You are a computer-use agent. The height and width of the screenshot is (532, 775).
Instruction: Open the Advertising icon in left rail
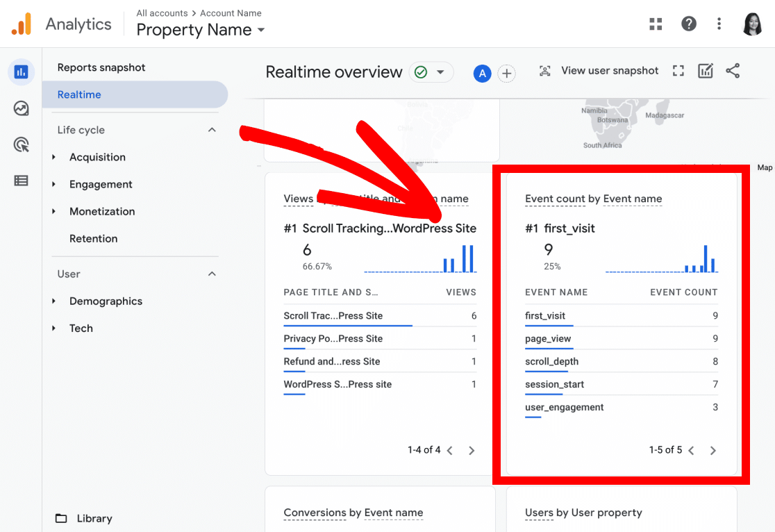pos(21,144)
